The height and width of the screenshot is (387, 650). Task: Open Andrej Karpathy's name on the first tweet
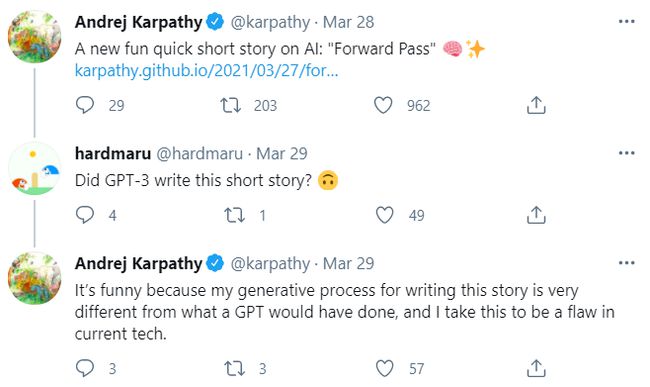[x=138, y=22]
